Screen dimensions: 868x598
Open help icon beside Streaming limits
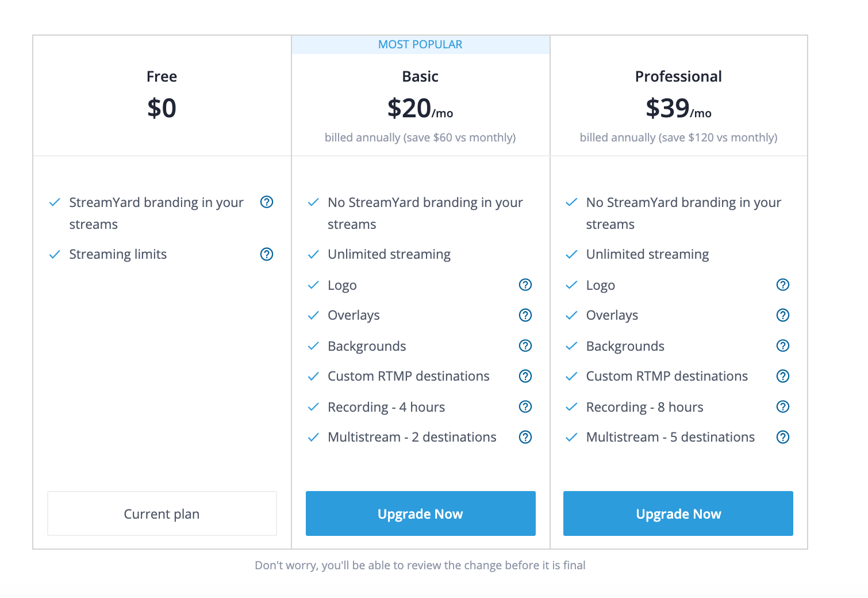point(267,254)
